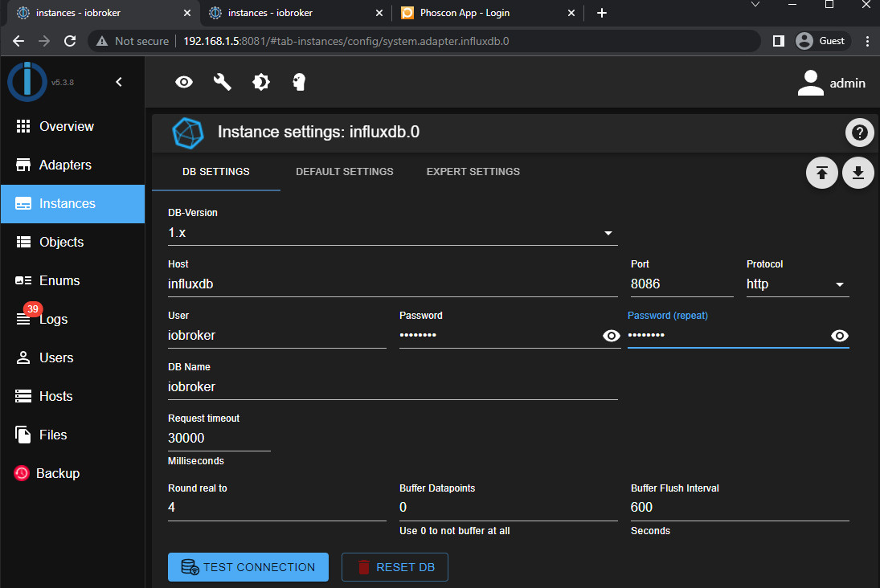
Task: Open the browser three-dot menu
Action: pyautogui.click(x=867, y=41)
